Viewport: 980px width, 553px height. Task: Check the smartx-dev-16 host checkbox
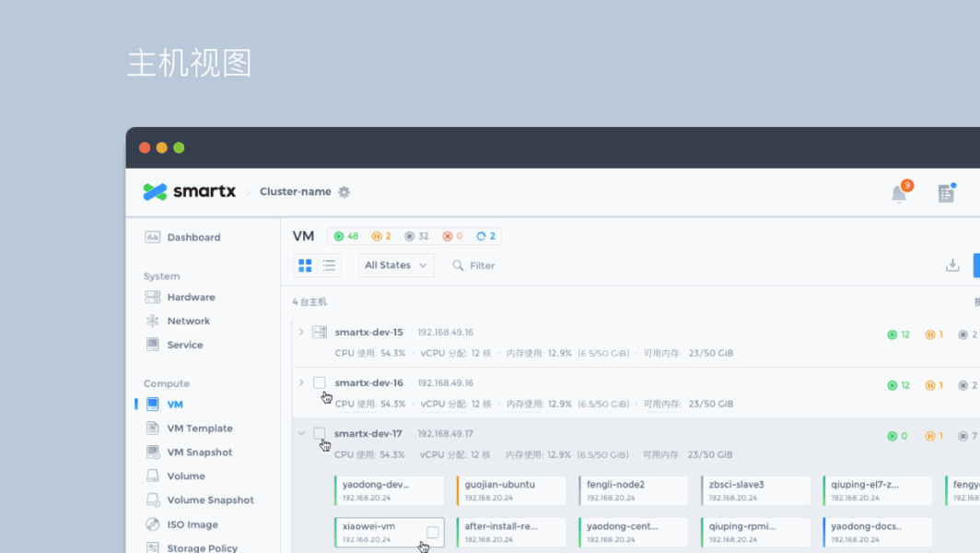click(320, 382)
